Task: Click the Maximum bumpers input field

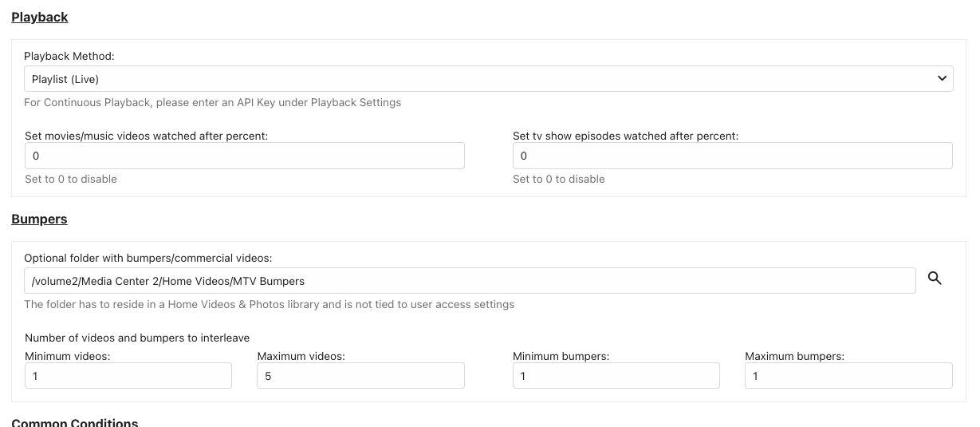Action: tap(848, 376)
